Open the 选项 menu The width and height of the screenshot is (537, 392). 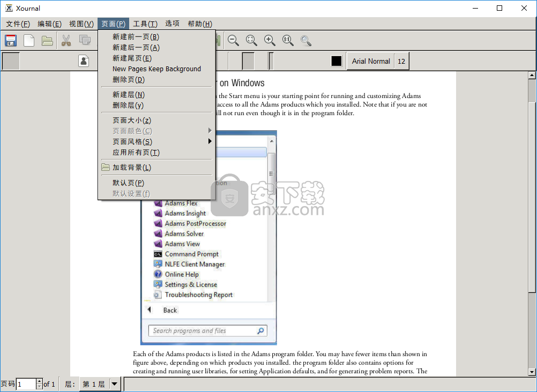click(x=172, y=24)
